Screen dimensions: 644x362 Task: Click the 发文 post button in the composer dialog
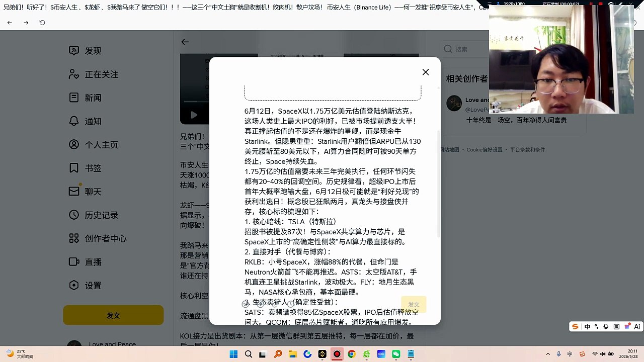click(x=414, y=305)
